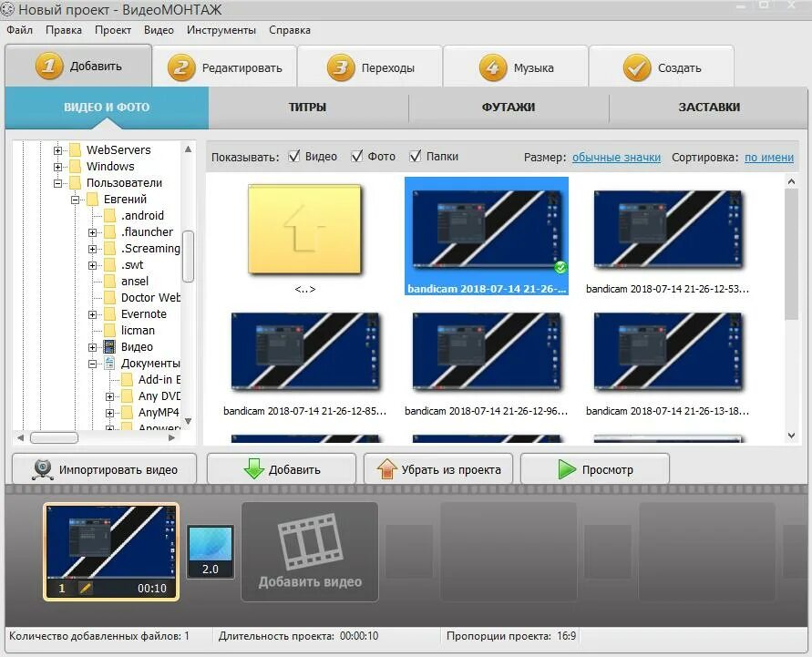Select timeline clip 1 with duration 00:10

[x=111, y=551]
